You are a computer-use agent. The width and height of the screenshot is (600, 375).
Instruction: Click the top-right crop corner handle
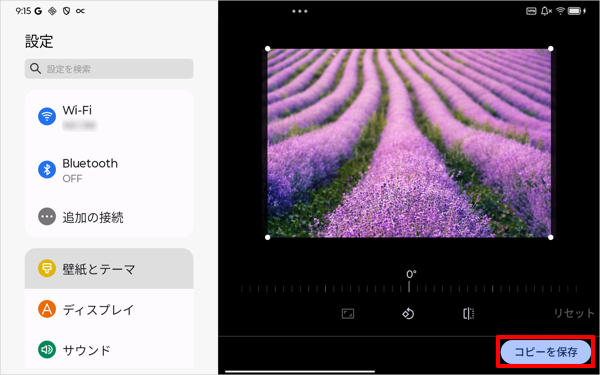click(x=551, y=49)
